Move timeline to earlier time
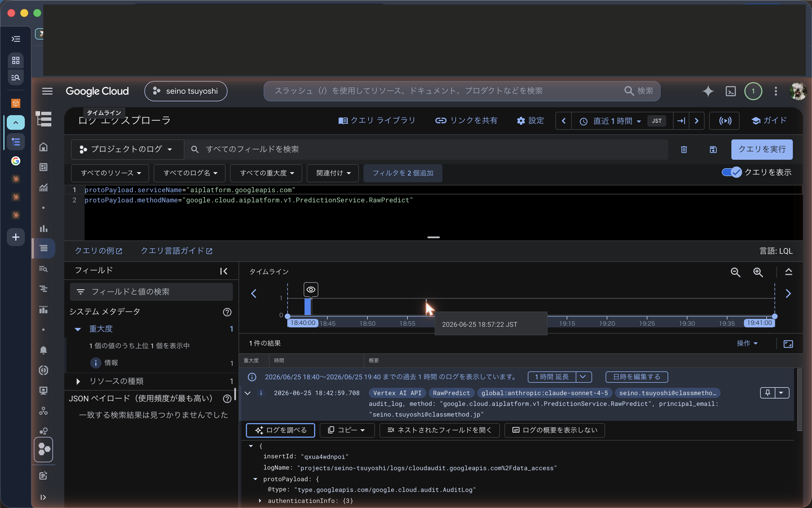The height and width of the screenshot is (508, 812). 254,294
